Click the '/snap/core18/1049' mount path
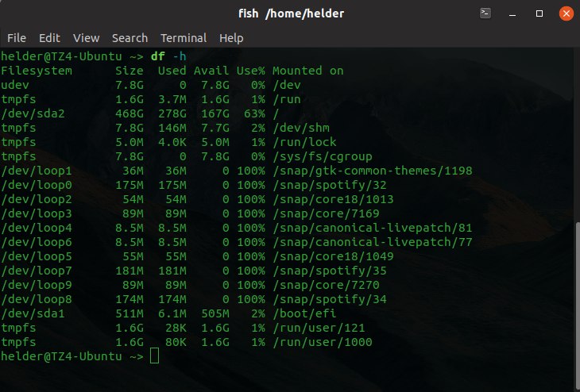Image resolution: width=580 pixels, height=392 pixels. coord(333,257)
